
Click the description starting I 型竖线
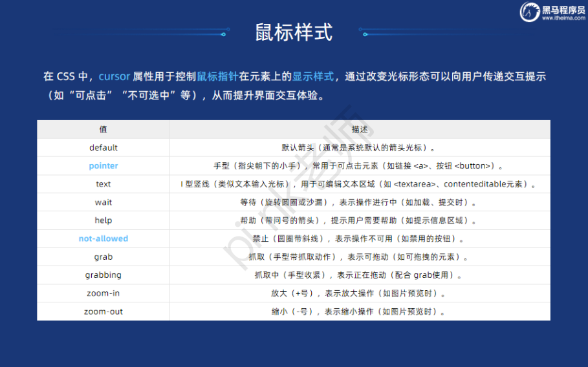point(359,184)
